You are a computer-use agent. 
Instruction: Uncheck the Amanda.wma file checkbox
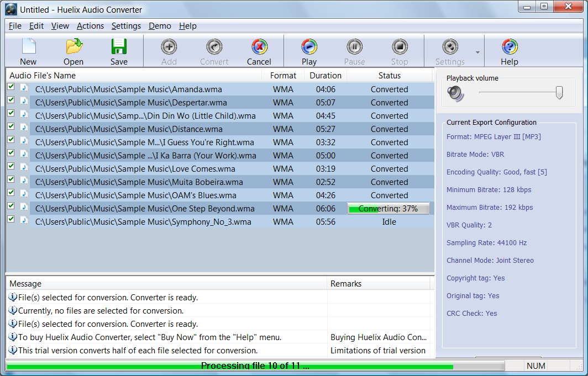pyautogui.click(x=11, y=87)
